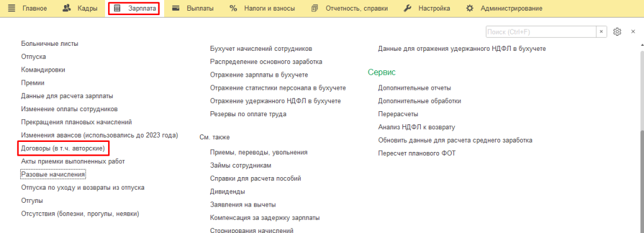Open Отражение статистики персонала в бухучете
644x233 pixels.
click(278, 88)
